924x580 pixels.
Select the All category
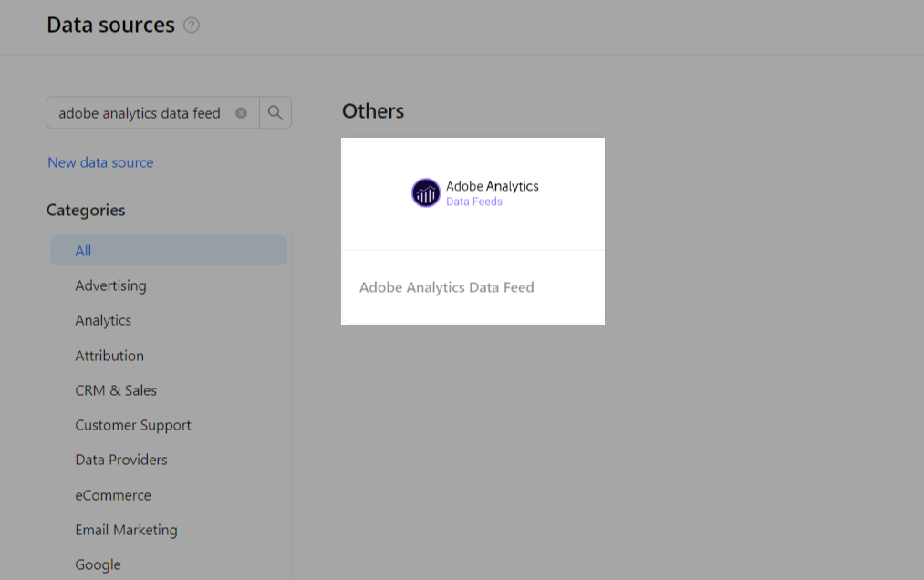(169, 251)
